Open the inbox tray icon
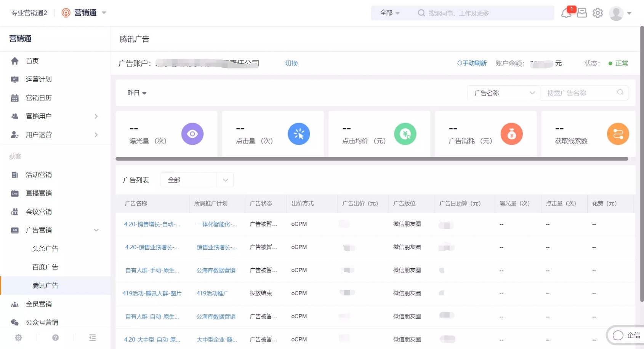Viewport: 644px width, 349px height. (x=582, y=13)
